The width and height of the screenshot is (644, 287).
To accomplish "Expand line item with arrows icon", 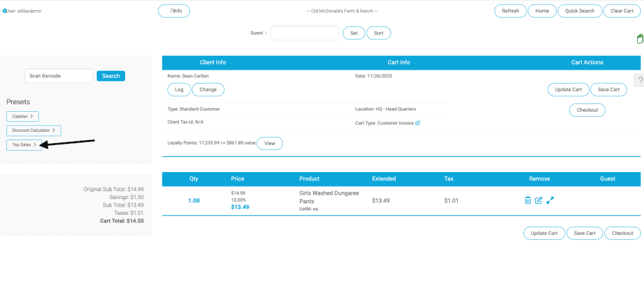I will (550, 200).
